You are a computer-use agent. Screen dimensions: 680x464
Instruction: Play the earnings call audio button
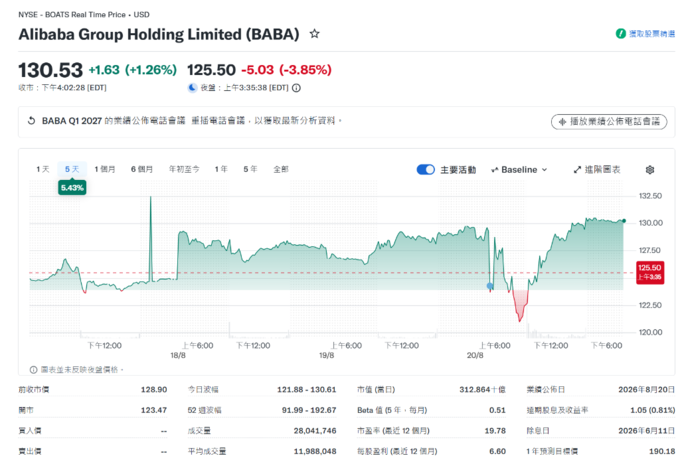(609, 121)
